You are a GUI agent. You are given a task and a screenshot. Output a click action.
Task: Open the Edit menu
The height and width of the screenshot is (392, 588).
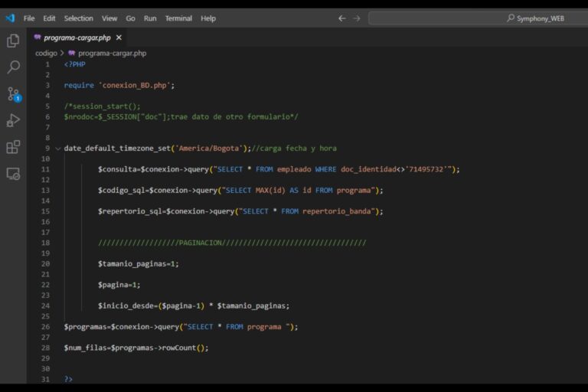click(49, 18)
